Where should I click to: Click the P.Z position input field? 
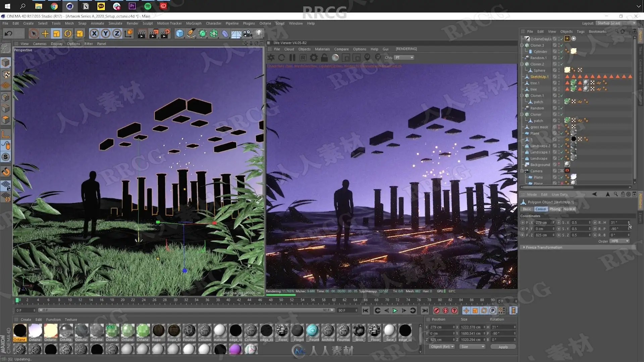pos(544,235)
